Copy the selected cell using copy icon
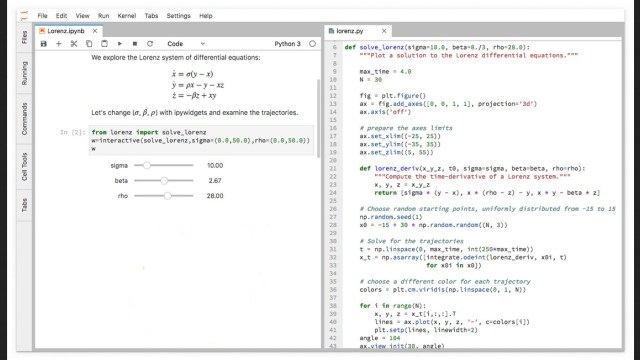640x360 pixels. pyautogui.click(x=89, y=44)
